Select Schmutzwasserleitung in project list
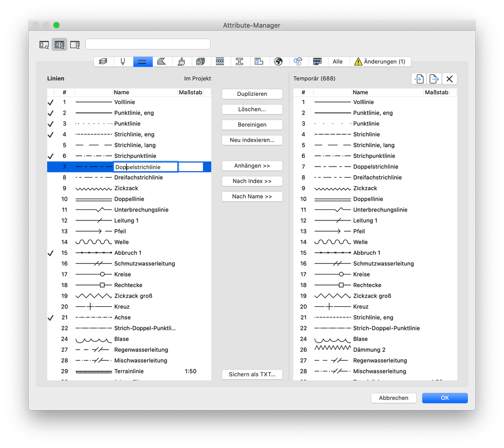Image resolution: width=504 pixels, height=448 pixels. 129,263
